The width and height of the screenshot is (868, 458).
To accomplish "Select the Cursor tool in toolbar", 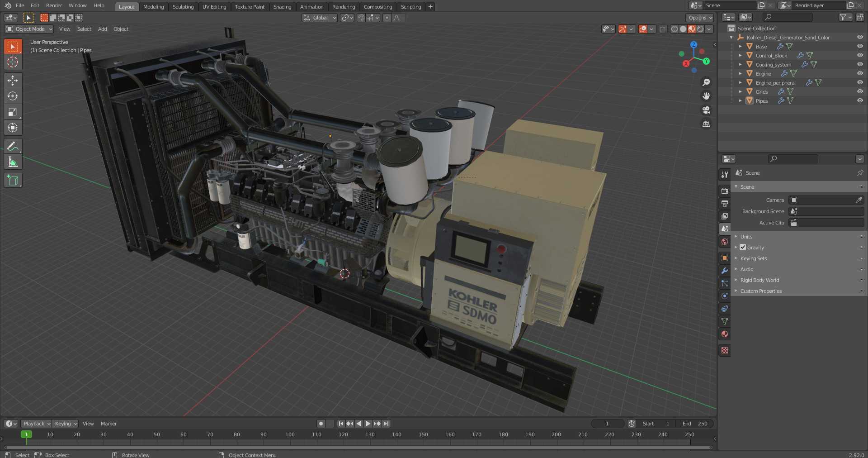I will pos(13,62).
